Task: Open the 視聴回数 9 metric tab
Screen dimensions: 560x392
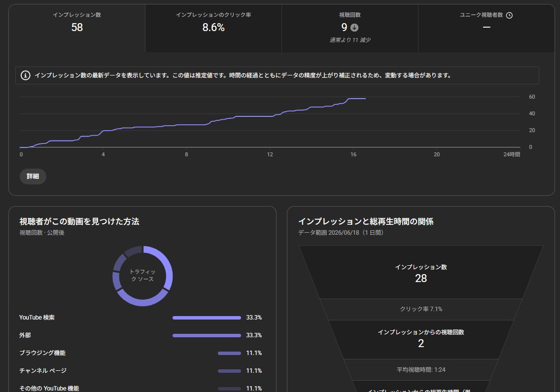Action: click(x=350, y=29)
